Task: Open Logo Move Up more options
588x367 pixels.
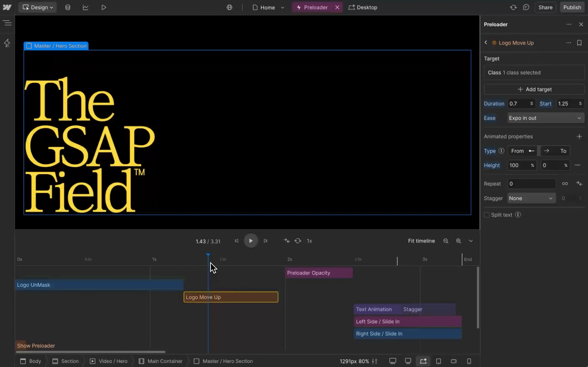Action: click(x=569, y=43)
